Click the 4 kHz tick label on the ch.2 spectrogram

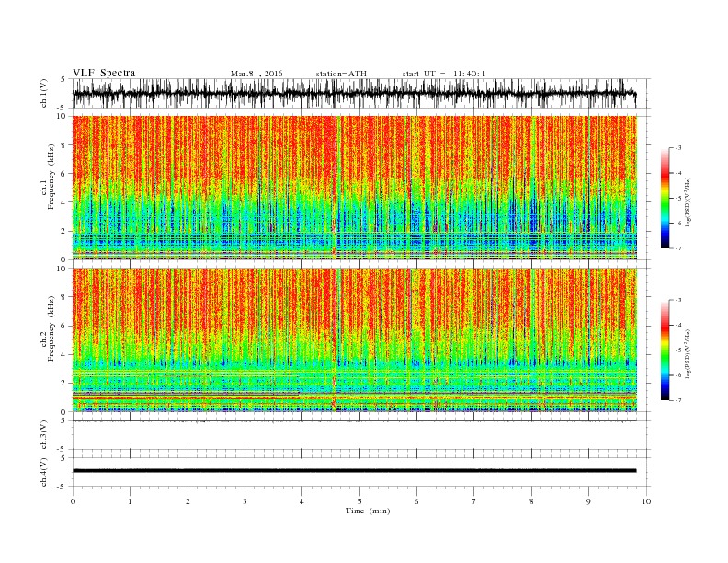(63, 355)
